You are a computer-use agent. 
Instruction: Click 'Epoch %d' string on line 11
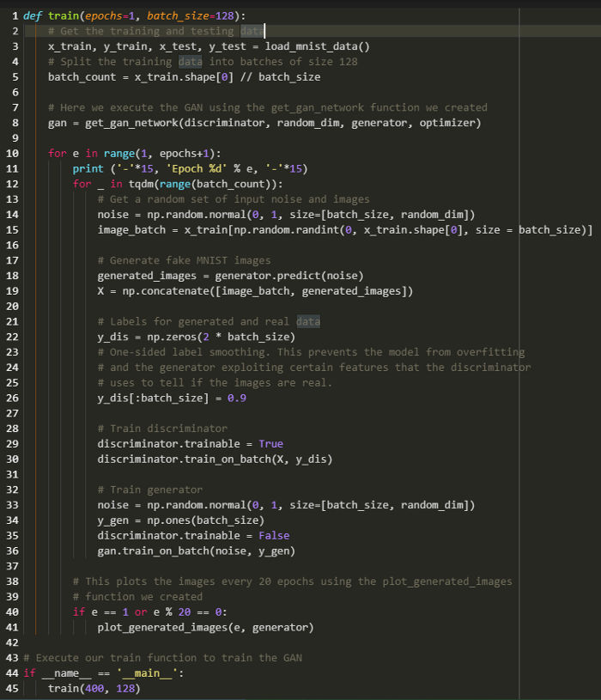(197, 168)
